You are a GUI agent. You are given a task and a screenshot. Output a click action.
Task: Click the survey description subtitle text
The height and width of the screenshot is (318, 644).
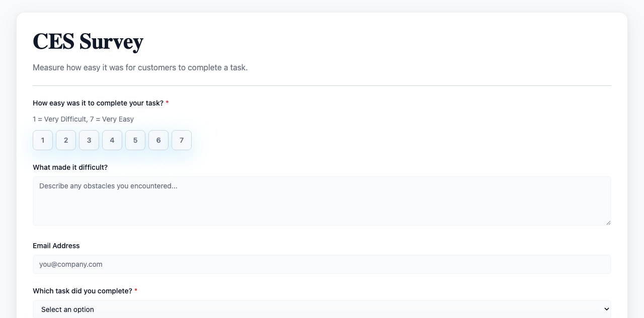140,67
